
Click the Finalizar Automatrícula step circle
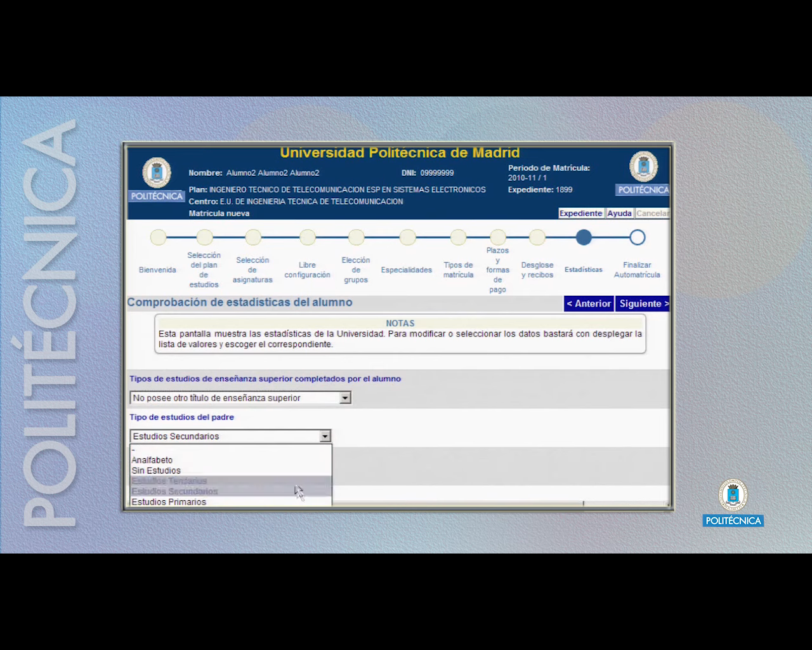pyautogui.click(x=637, y=237)
